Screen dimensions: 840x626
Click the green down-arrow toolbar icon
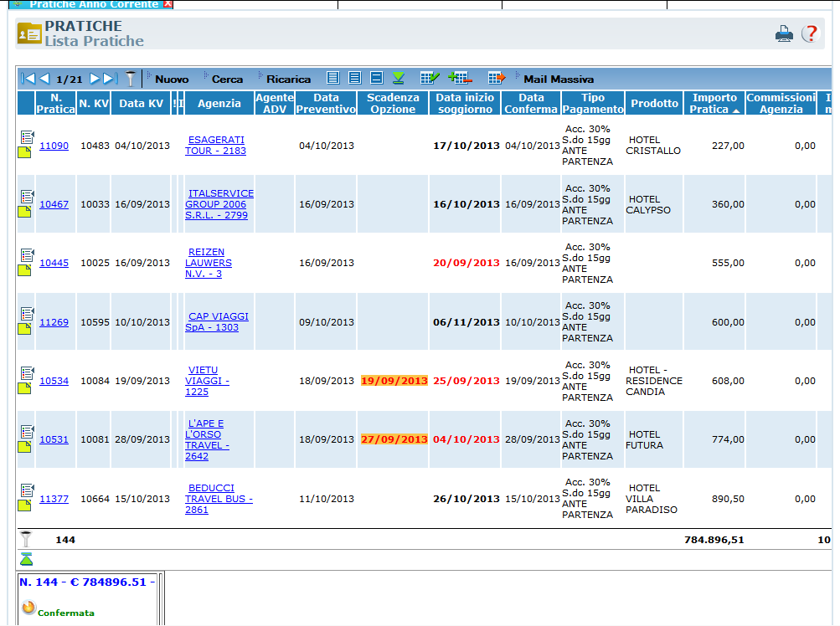tap(398, 78)
